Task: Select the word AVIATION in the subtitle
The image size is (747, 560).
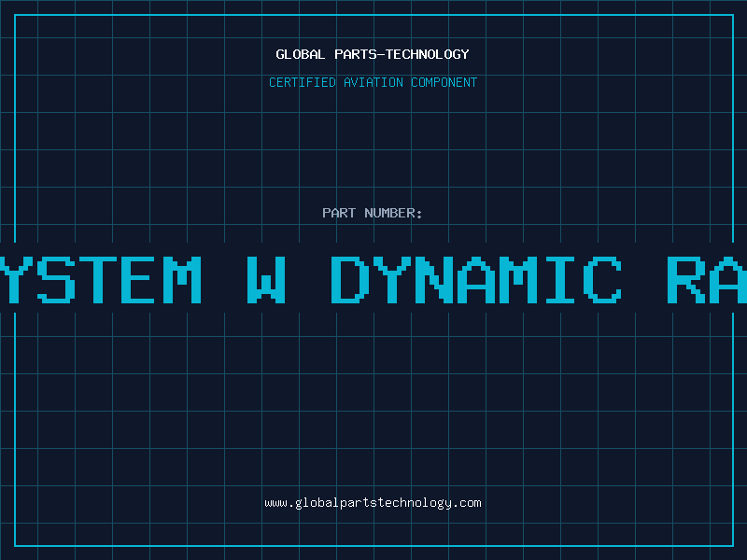Action: 373,82
